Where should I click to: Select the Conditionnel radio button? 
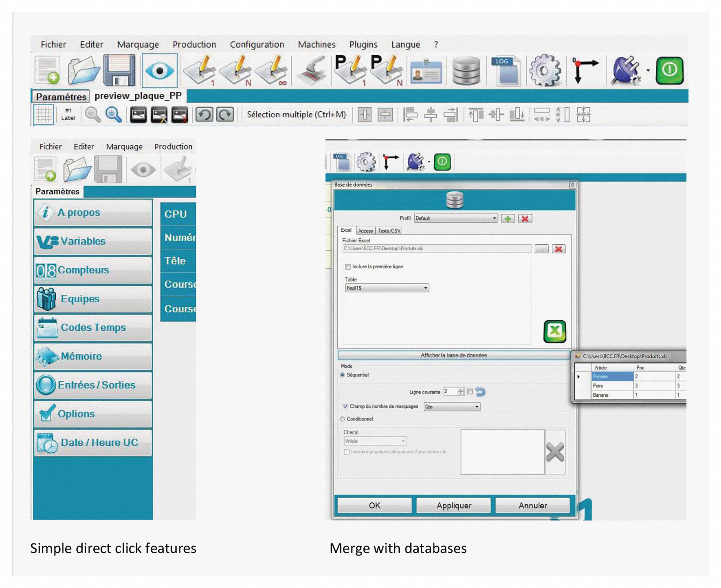(x=342, y=419)
